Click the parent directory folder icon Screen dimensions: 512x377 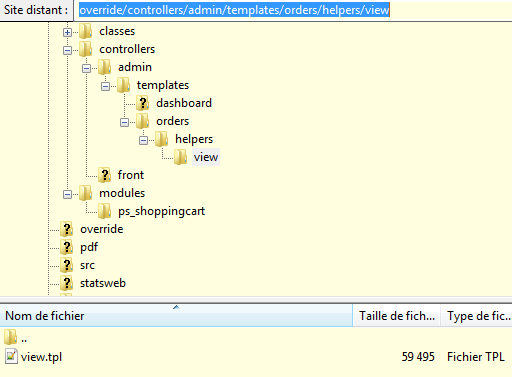11,337
